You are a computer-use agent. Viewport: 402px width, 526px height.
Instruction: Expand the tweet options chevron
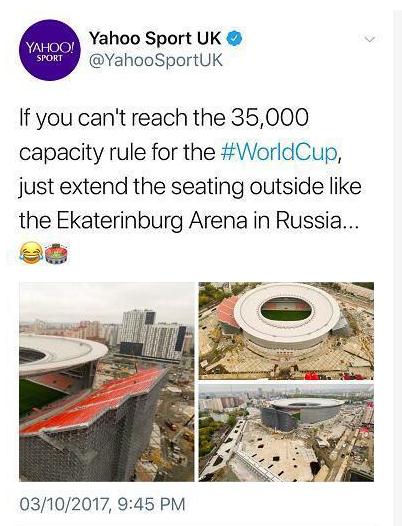click(369, 39)
